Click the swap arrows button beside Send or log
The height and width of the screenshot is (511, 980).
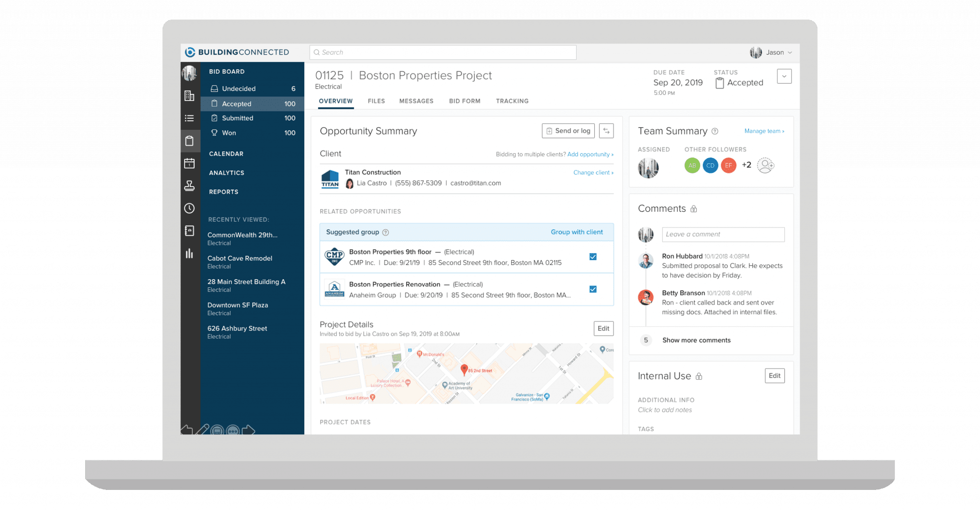pyautogui.click(x=606, y=131)
